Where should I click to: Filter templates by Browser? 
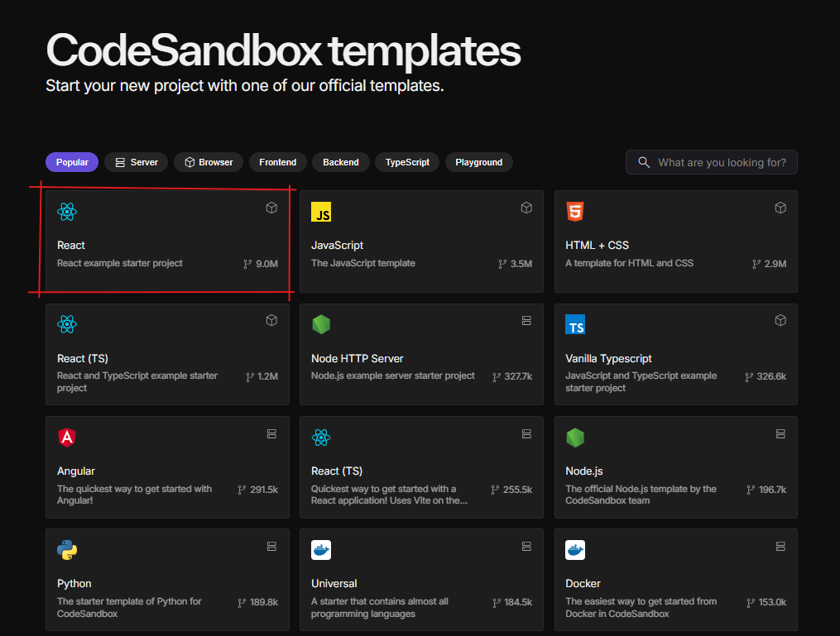[x=209, y=163]
